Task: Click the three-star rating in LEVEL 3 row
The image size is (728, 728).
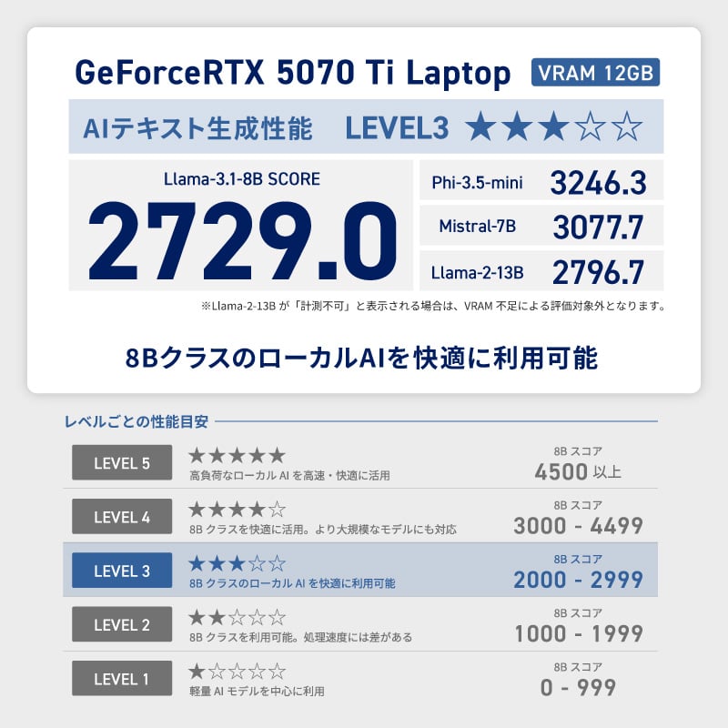Action: [237, 563]
